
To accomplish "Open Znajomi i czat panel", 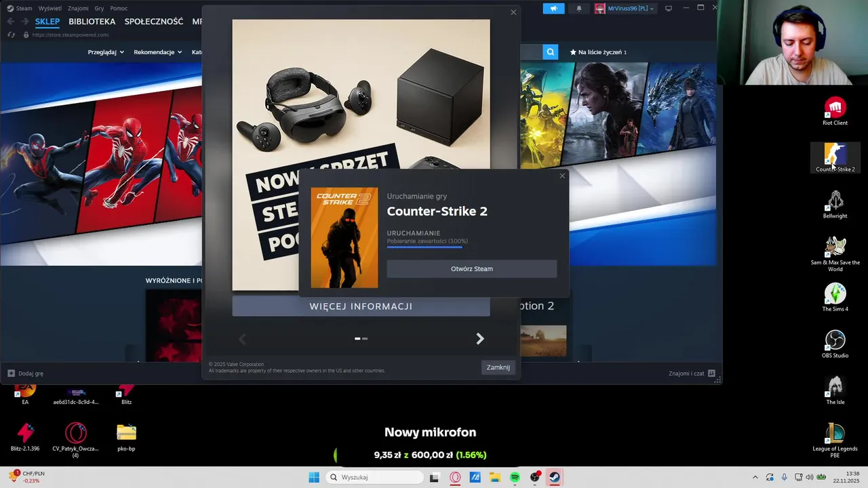I will (x=692, y=373).
